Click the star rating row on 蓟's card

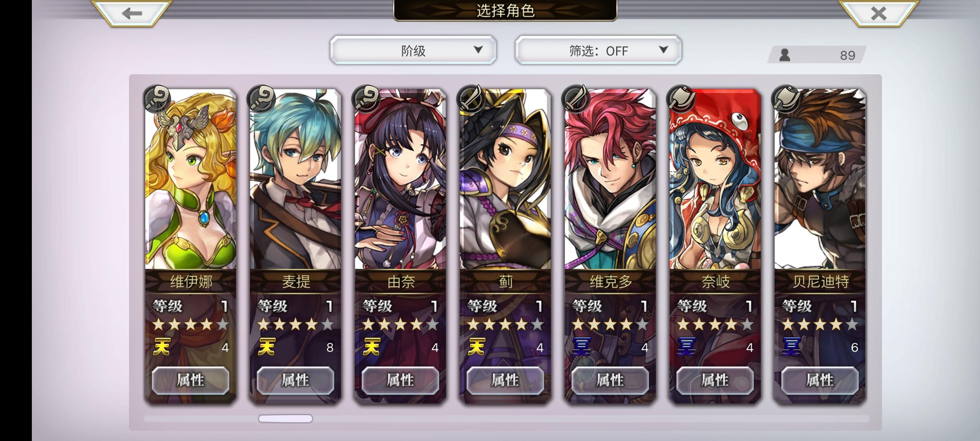pos(505,325)
